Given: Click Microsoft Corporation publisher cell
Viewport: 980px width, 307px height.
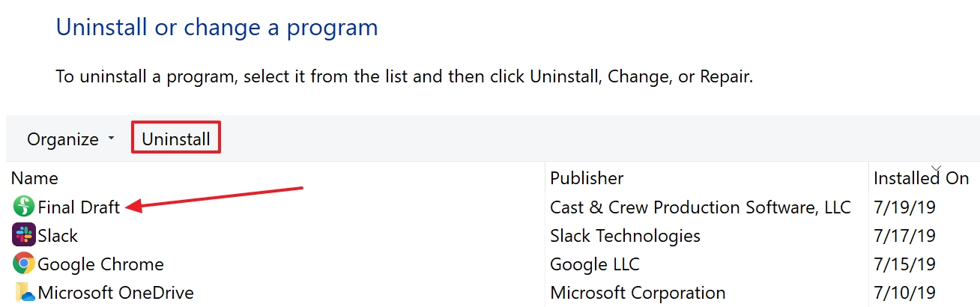Looking at the screenshot, I should coord(638,293).
